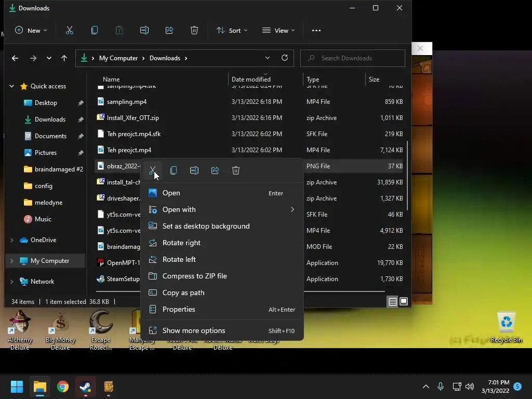Click the Copy icon in the Explorer toolbar
The image size is (532, 399).
(x=95, y=31)
